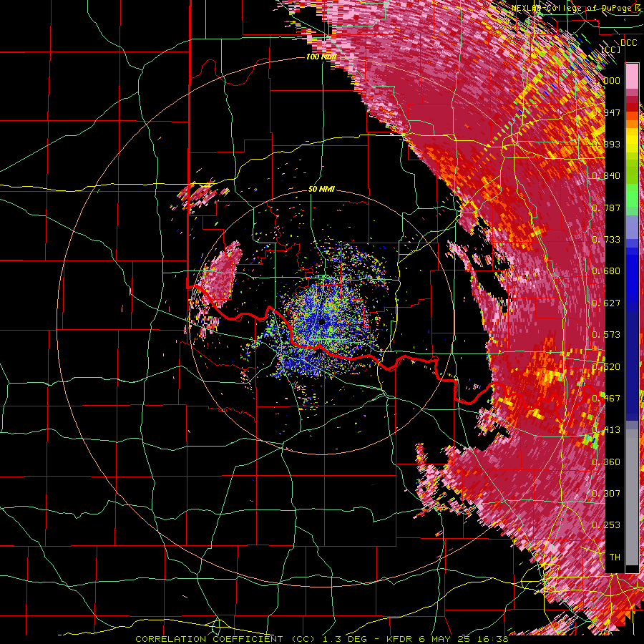Click the 'TH' threshold label on legend

click(x=615, y=557)
